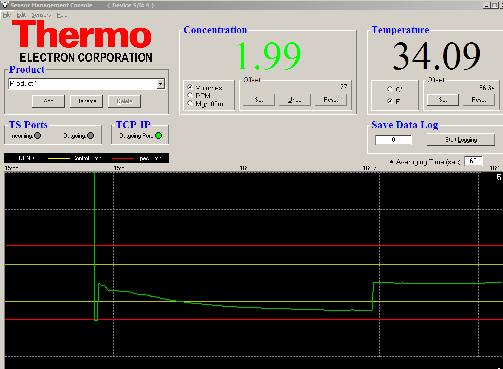Click the green concentration trace on the graph
This screenshot has height=369, width=503.
coord(233,306)
